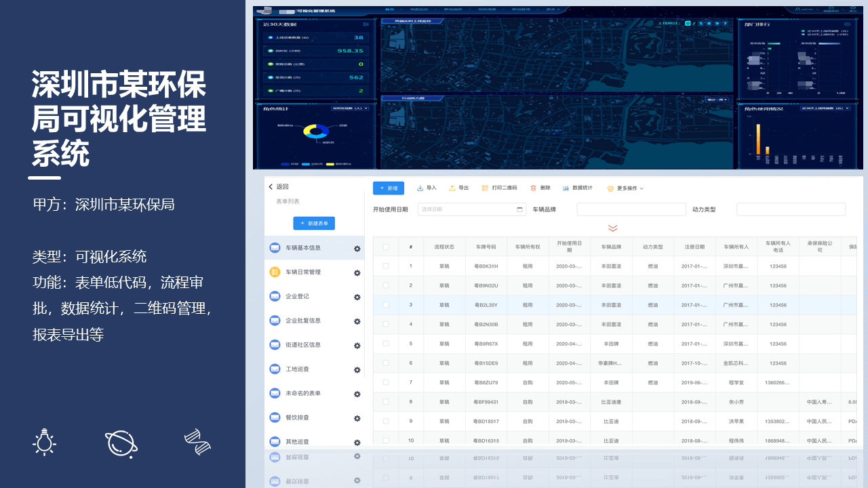Open the dropdown on 行动热力图 map panel
This screenshot has width=868, height=488.
click(717, 100)
